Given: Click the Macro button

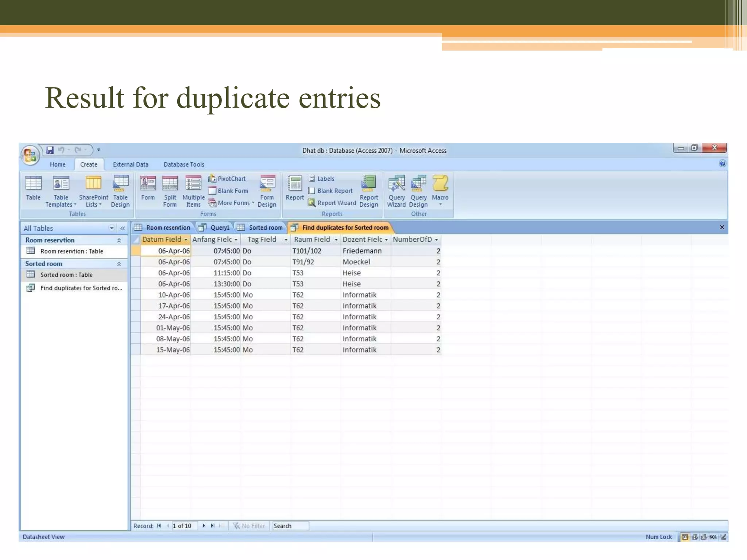Looking at the screenshot, I should (440, 190).
